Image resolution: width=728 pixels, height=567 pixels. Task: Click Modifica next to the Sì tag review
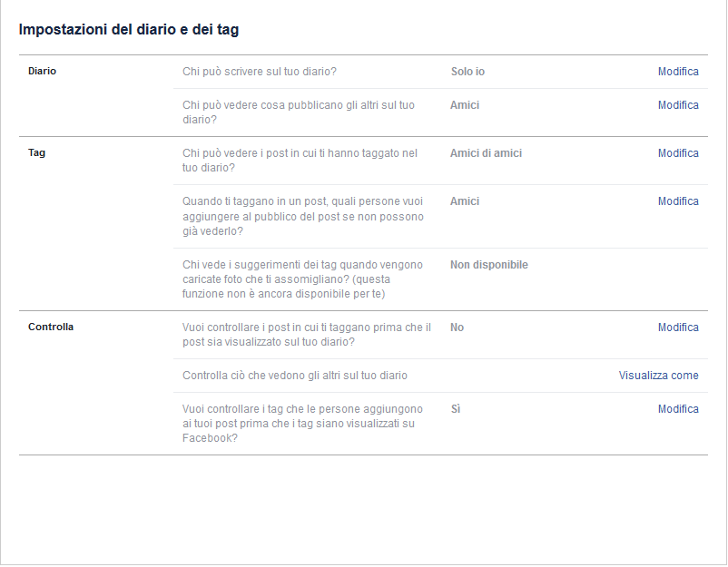coord(678,409)
